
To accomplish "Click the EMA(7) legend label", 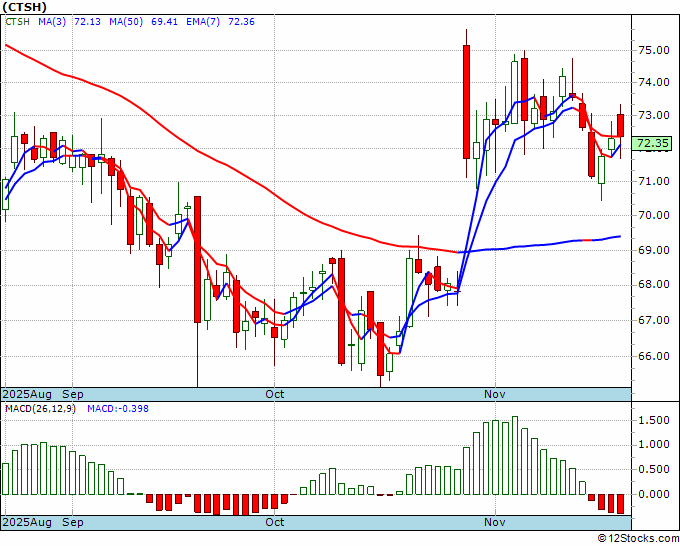I will [203, 22].
